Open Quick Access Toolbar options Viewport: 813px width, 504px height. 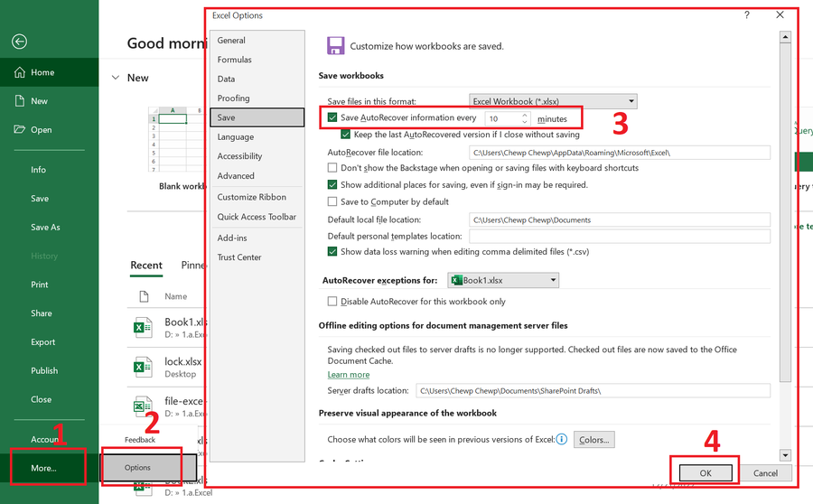(257, 217)
